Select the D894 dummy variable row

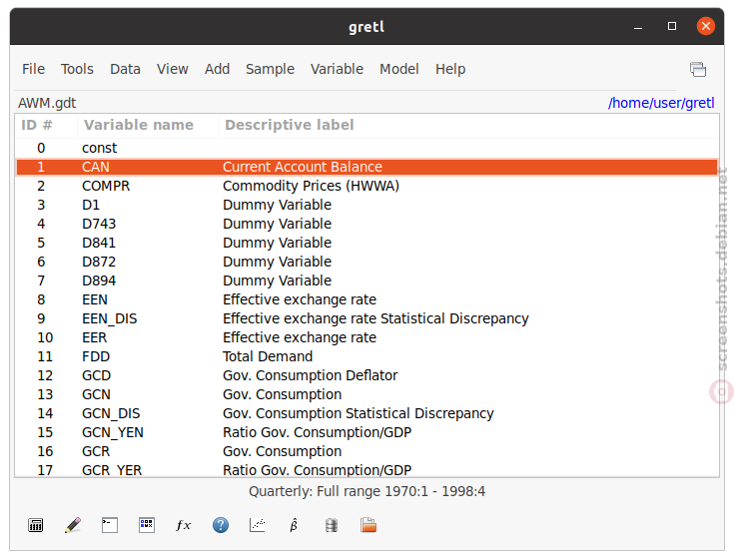coord(367,280)
